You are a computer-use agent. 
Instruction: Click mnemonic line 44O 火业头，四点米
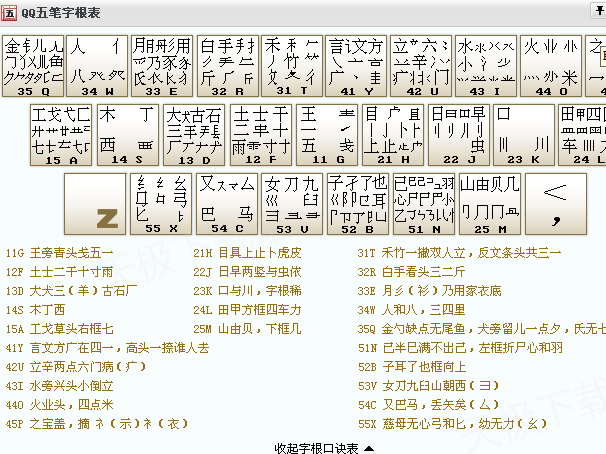60,405
